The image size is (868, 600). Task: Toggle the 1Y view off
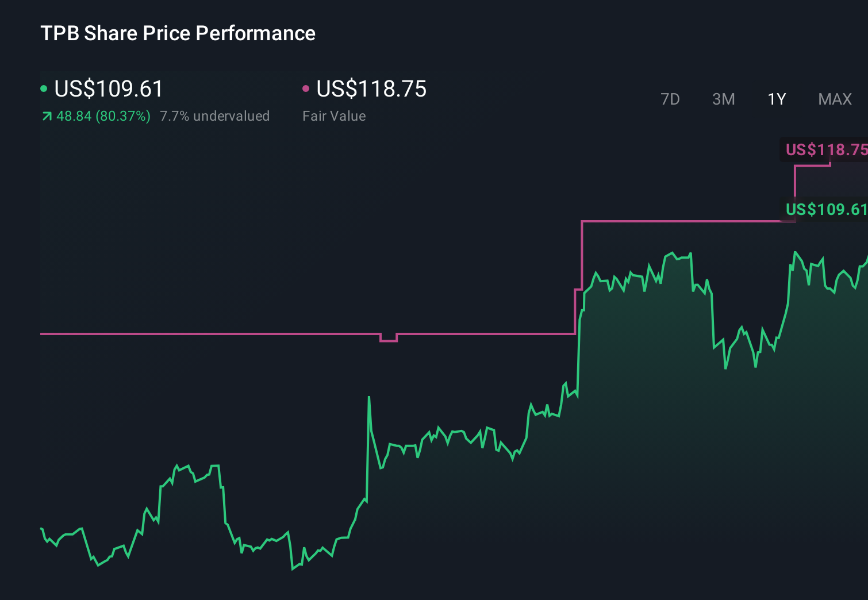[776, 99]
